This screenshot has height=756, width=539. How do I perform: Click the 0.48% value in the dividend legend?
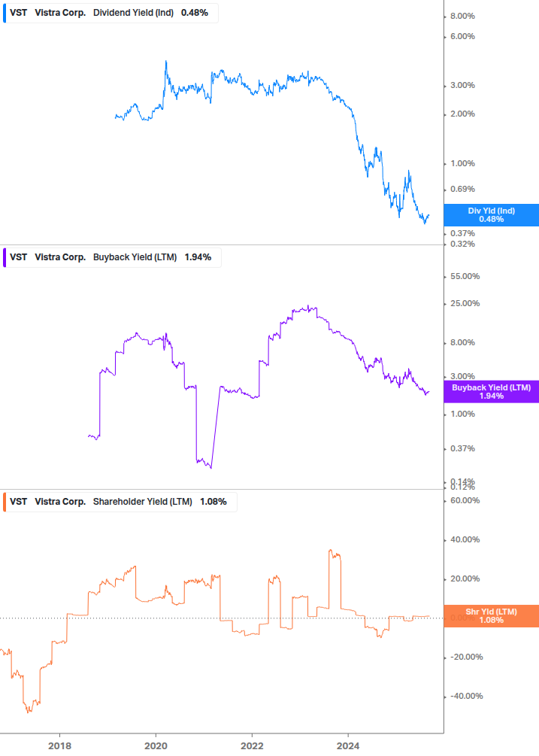(x=195, y=13)
